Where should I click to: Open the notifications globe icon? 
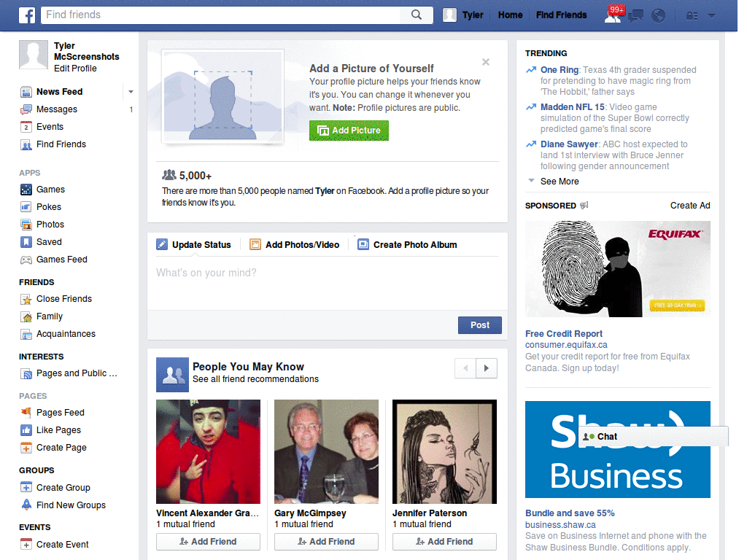(x=659, y=16)
